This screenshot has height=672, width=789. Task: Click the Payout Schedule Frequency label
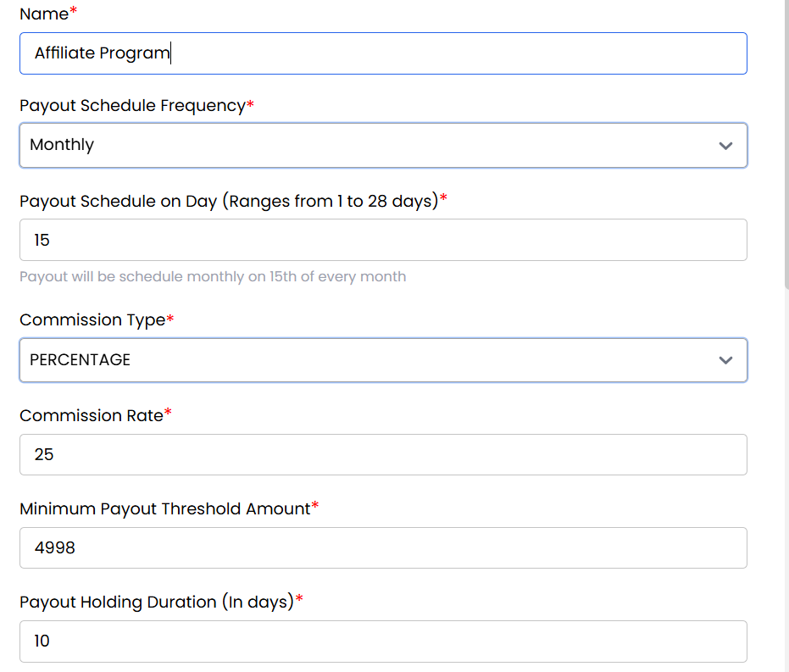(132, 106)
